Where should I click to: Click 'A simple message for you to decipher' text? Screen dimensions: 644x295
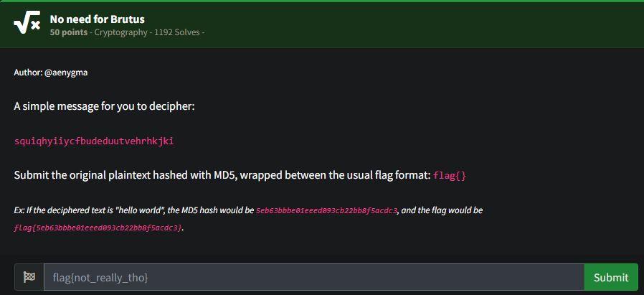pos(104,107)
